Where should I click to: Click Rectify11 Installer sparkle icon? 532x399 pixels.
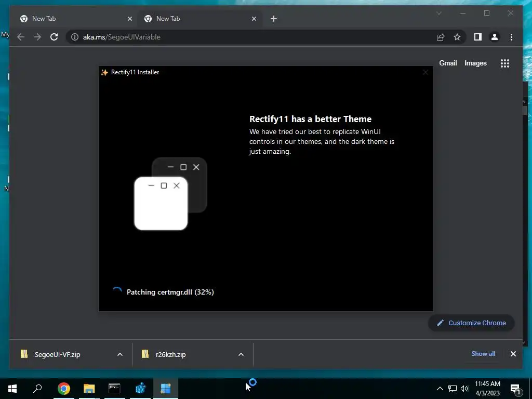click(x=104, y=72)
